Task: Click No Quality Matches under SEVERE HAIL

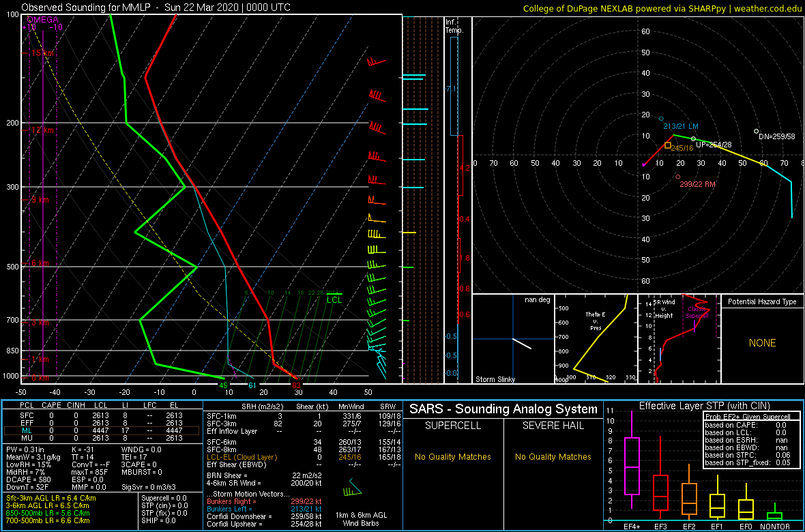Action: click(553, 456)
